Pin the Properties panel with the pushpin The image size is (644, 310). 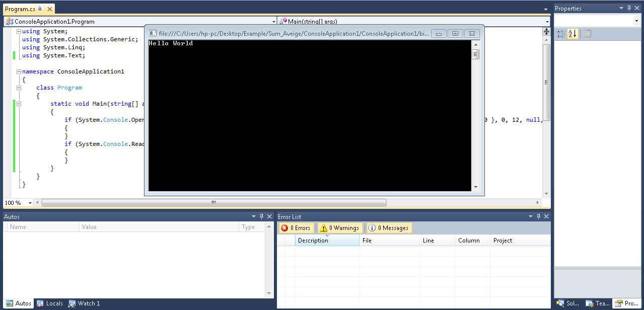point(629,8)
